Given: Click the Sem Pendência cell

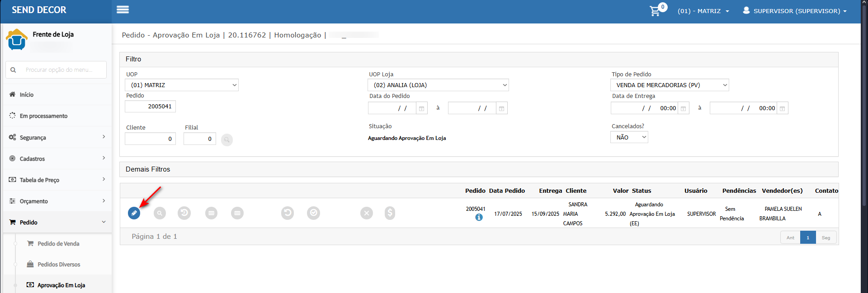Looking at the screenshot, I should [731, 214].
